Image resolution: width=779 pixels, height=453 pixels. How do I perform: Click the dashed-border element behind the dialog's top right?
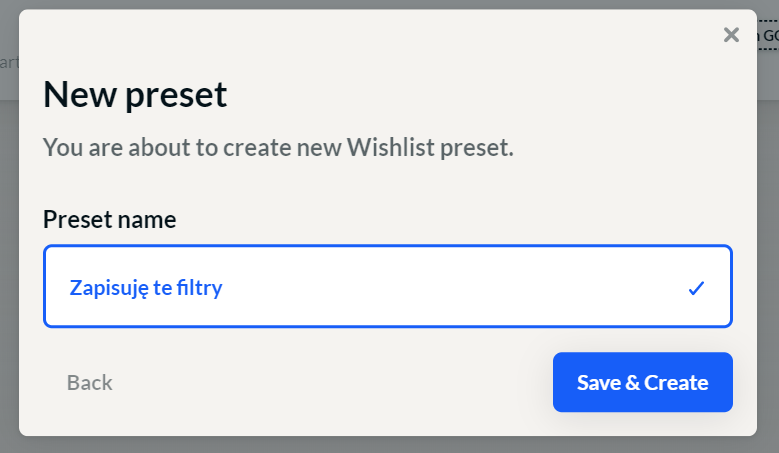point(768,35)
